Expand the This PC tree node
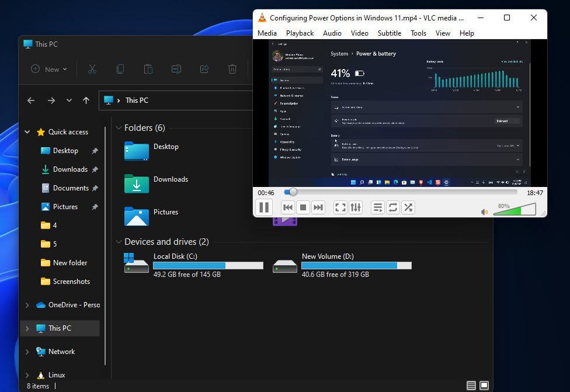Screen dimensions: 570x392 [x=27, y=328]
